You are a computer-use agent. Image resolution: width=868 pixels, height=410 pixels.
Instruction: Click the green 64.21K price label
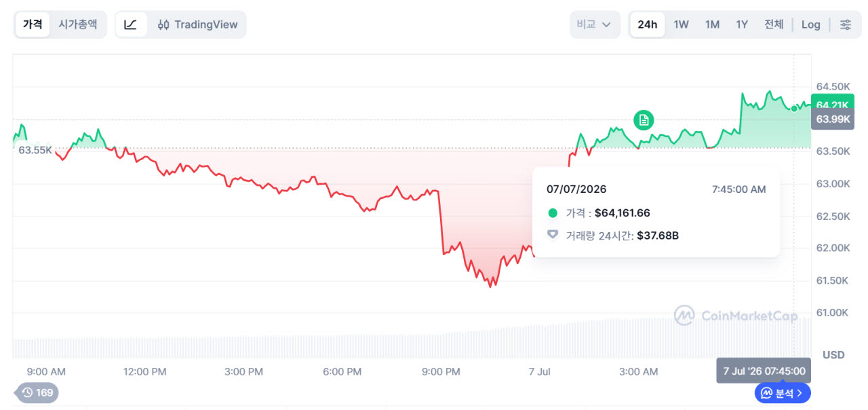point(832,104)
